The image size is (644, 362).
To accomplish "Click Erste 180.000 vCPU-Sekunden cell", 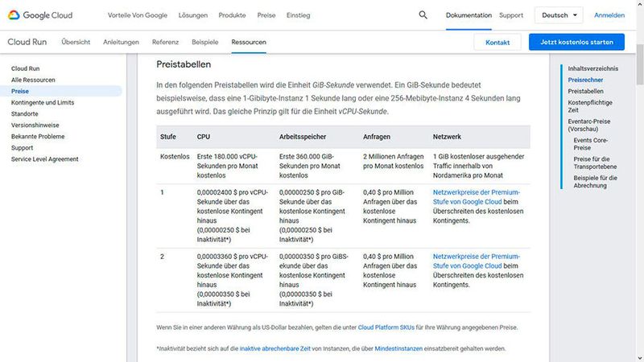I will tap(227, 166).
